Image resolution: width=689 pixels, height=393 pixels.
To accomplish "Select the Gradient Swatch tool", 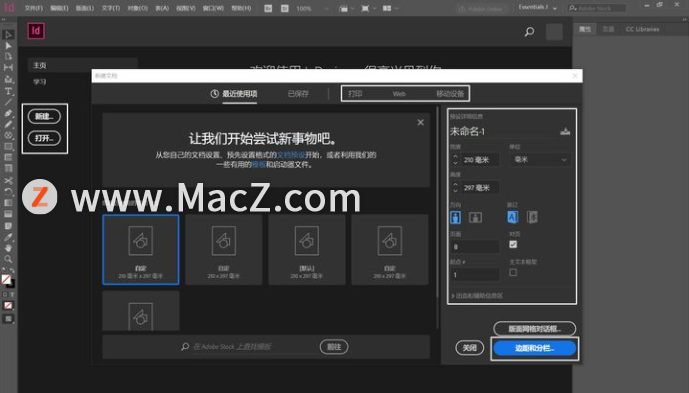I will coord(8,203).
